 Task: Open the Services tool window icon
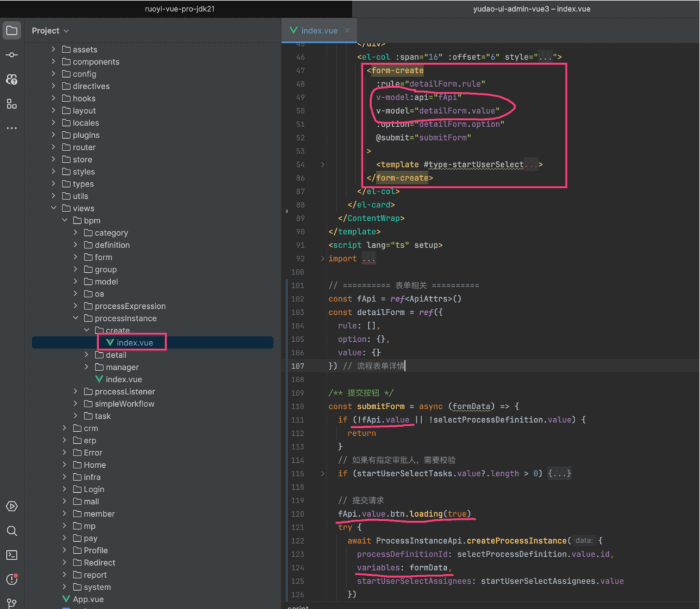12,506
